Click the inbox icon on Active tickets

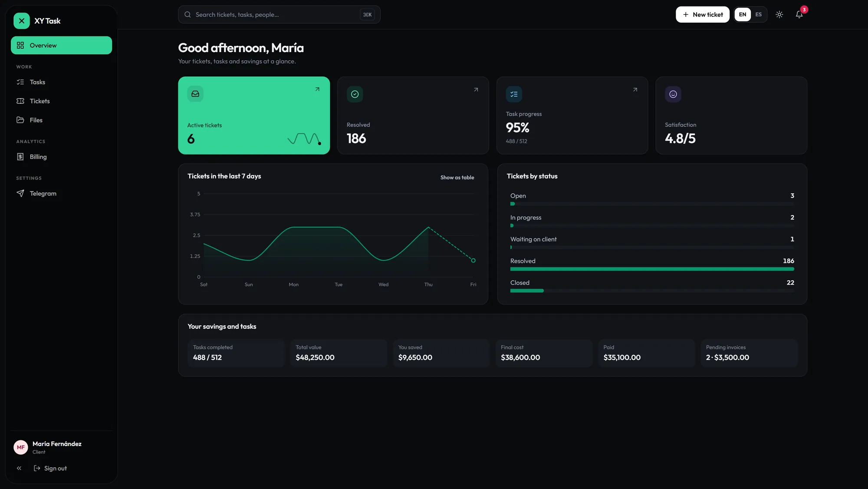(x=195, y=94)
